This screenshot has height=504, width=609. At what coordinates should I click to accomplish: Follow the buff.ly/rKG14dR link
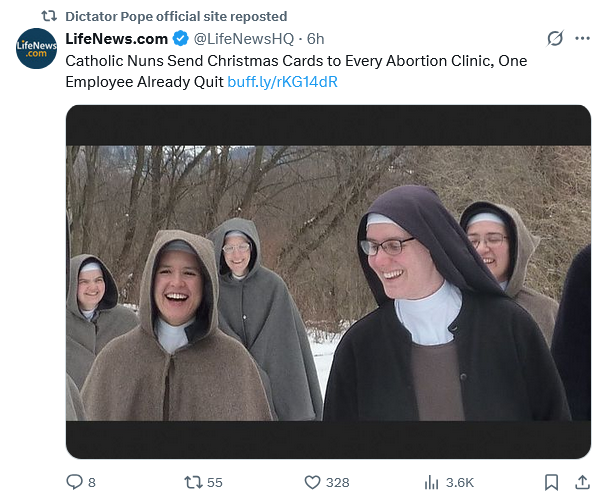[282, 81]
